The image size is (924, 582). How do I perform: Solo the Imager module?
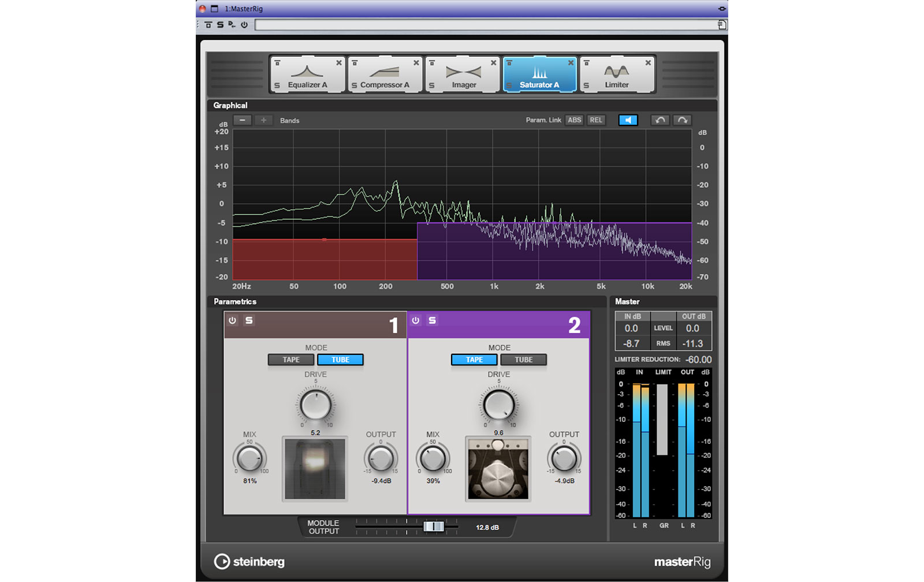431,86
